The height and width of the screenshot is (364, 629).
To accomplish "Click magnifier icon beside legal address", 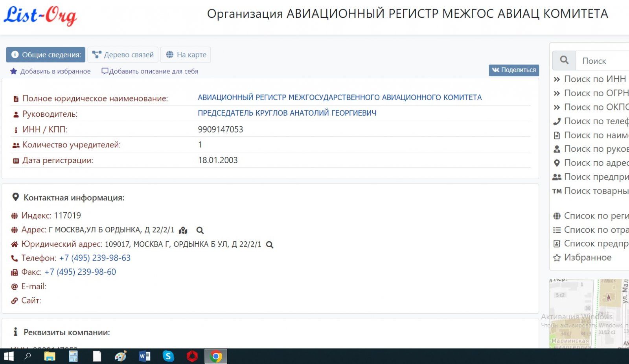I will [x=270, y=244].
